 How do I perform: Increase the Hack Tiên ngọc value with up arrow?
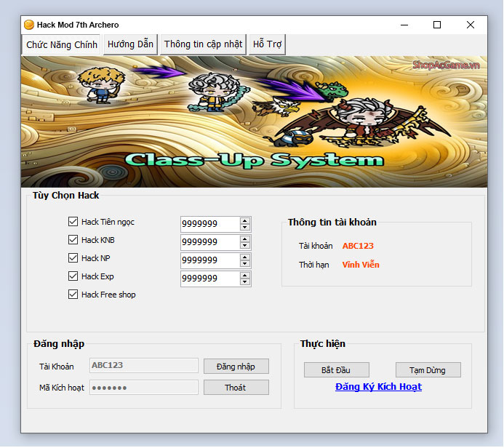click(245, 221)
